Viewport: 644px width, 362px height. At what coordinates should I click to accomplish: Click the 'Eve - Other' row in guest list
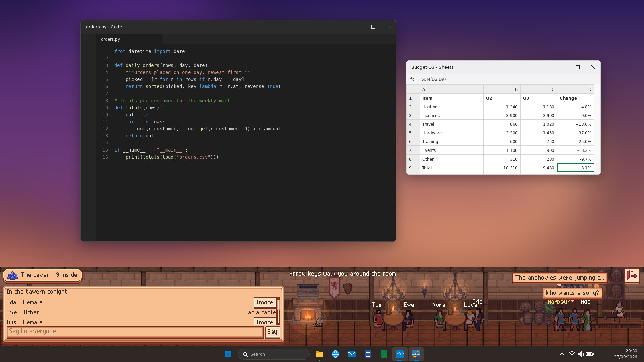click(141, 312)
